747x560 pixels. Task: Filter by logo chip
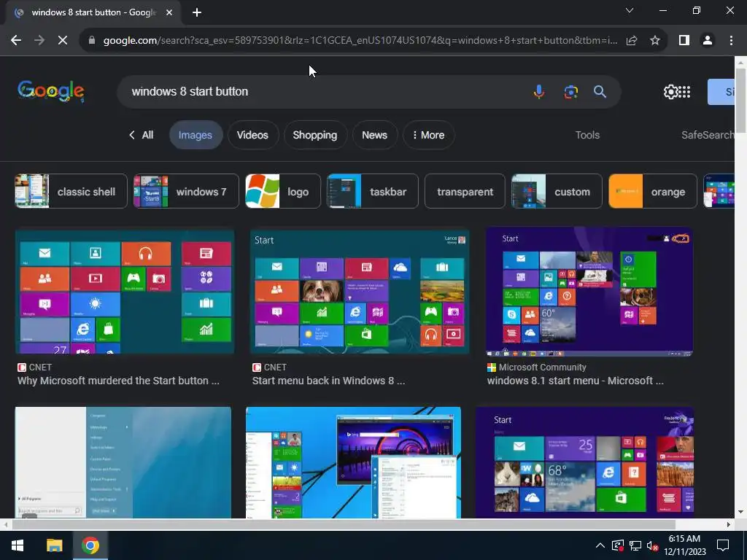coord(283,192)
